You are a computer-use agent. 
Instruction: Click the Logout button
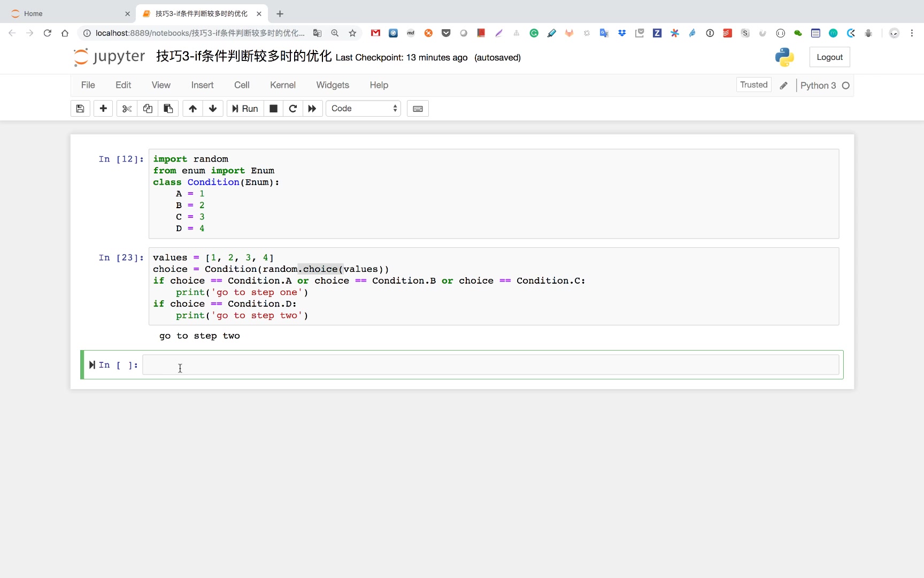pos(829,57)
